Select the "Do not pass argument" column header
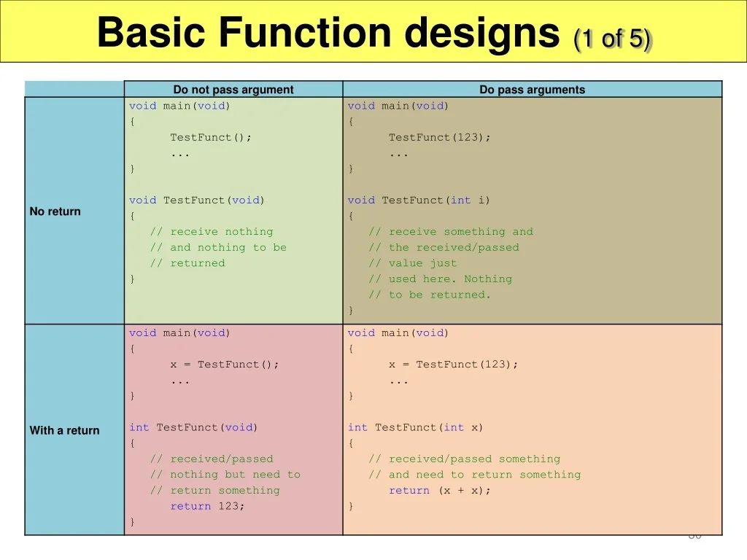Screen dimensions: 747x560 233,90
